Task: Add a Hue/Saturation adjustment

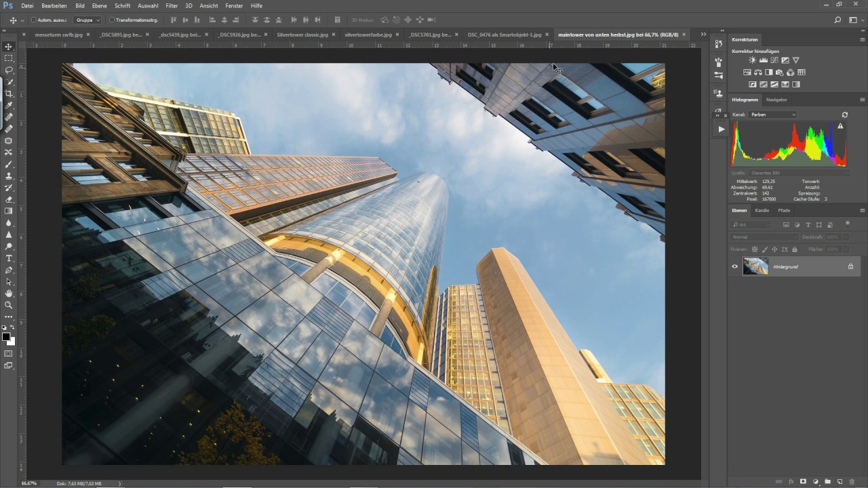Action: point(747,73)
